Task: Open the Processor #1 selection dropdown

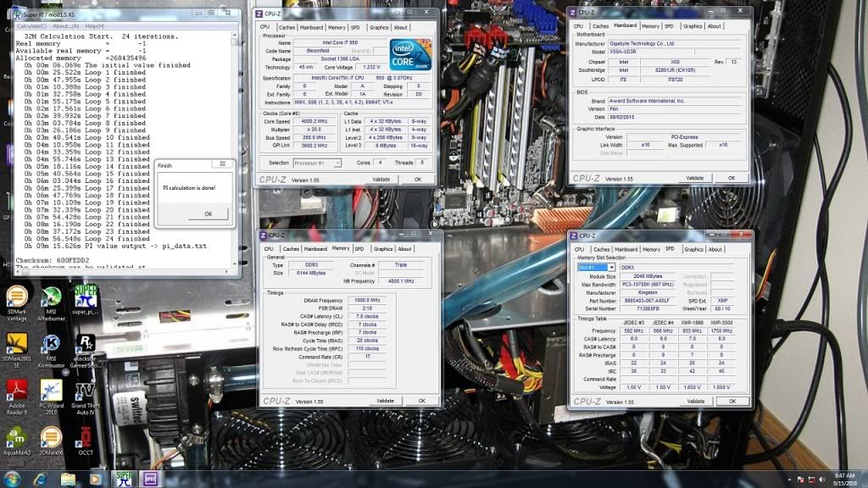Action: coord(317,164)
